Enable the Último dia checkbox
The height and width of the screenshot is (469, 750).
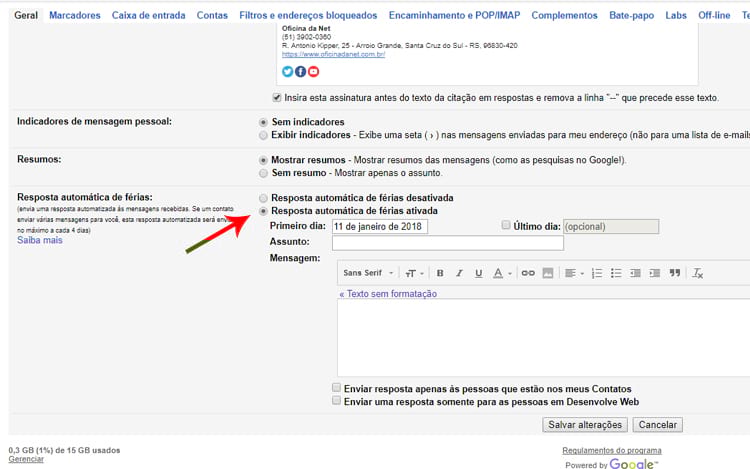coord(506,226)
